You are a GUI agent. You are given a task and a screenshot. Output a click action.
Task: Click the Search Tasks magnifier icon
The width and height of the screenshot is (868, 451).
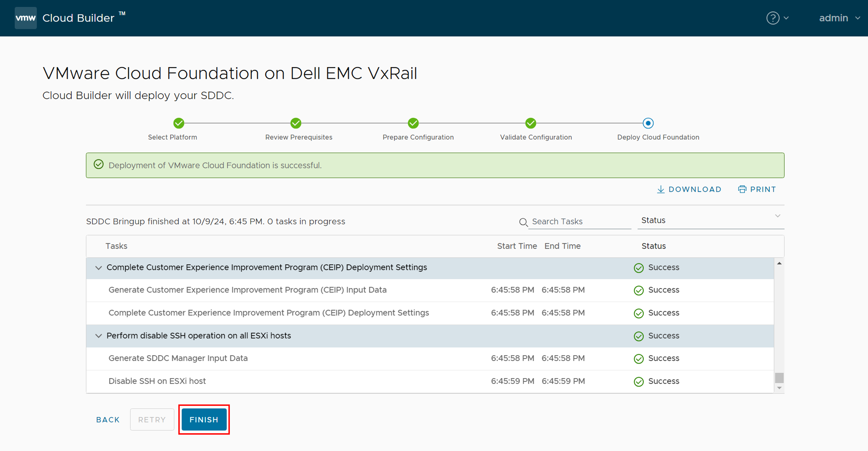pos(523,222)
